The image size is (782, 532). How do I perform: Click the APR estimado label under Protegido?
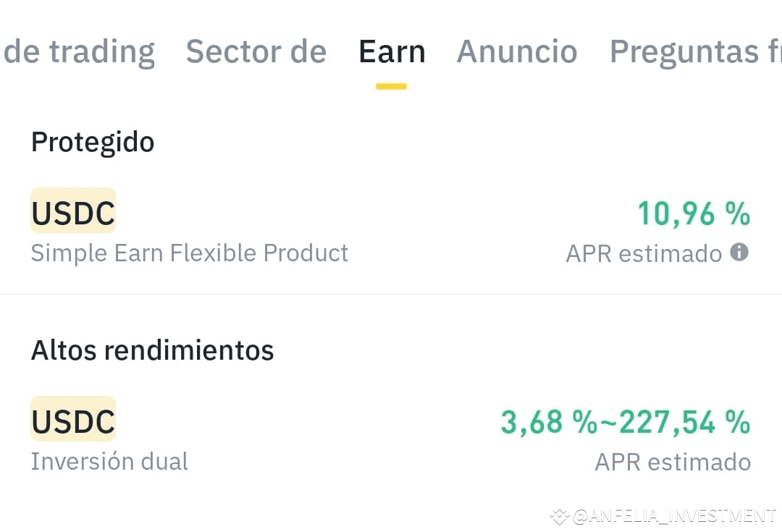(x=644, y=253)
